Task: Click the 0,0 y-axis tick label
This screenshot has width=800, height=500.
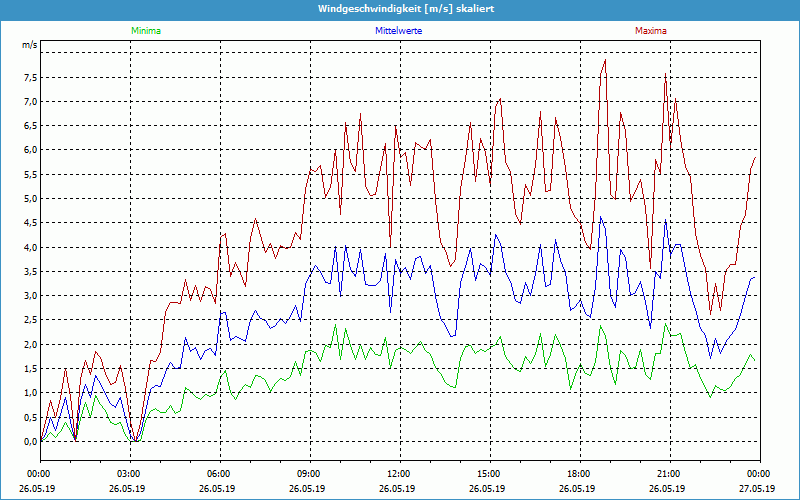Action: (x=29, y=441)
